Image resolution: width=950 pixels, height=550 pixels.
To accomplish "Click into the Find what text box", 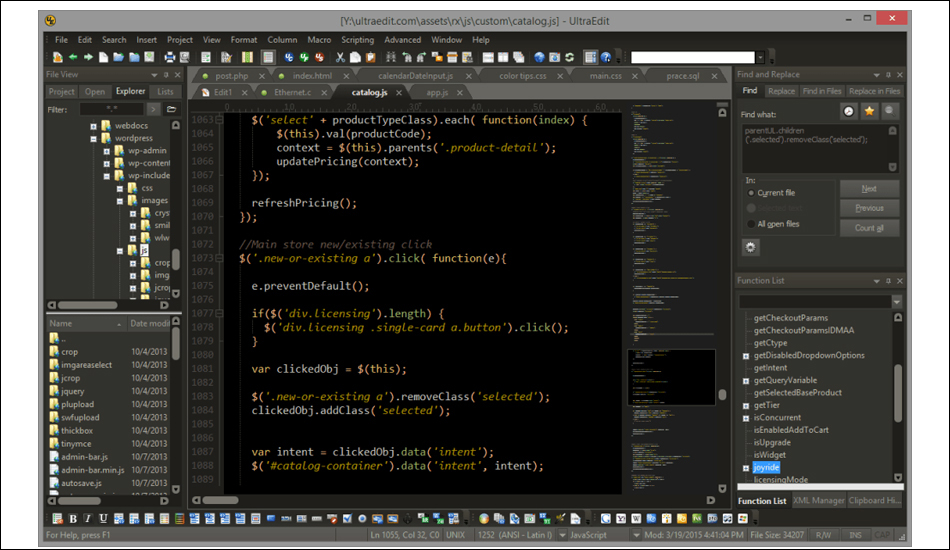I will [x=820, y=148].
